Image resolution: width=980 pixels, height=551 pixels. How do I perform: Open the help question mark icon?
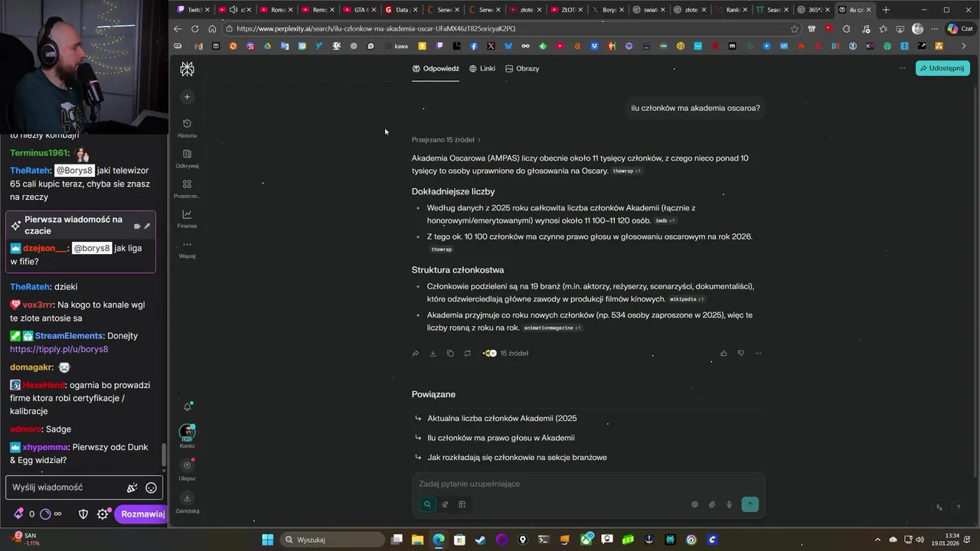click(958, 507)
